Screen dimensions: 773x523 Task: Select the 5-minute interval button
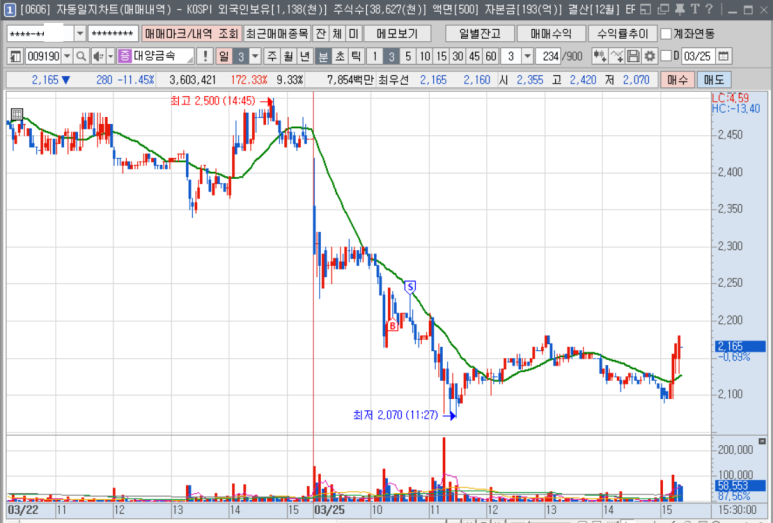pyautogui.click(x=408, y=56)
